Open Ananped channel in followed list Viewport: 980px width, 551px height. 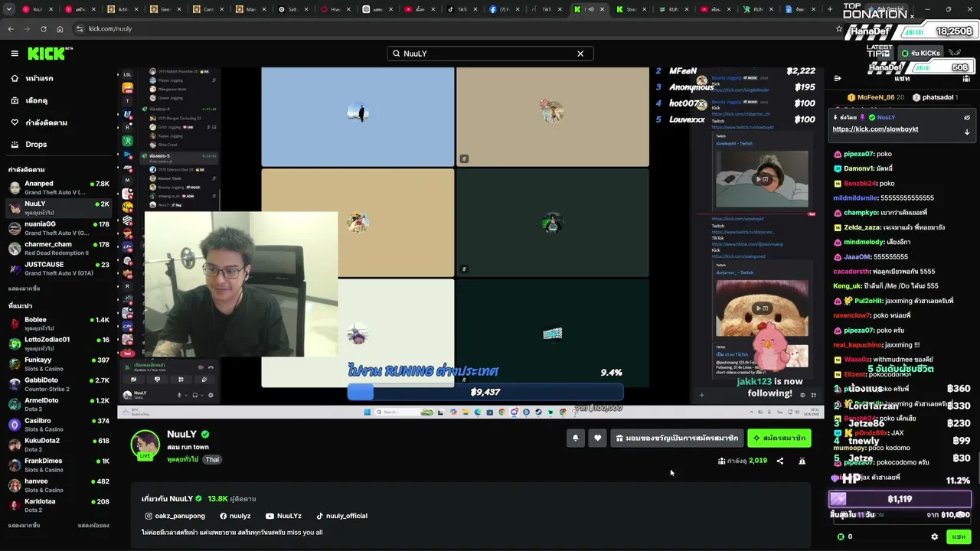(x=59, y=187)
